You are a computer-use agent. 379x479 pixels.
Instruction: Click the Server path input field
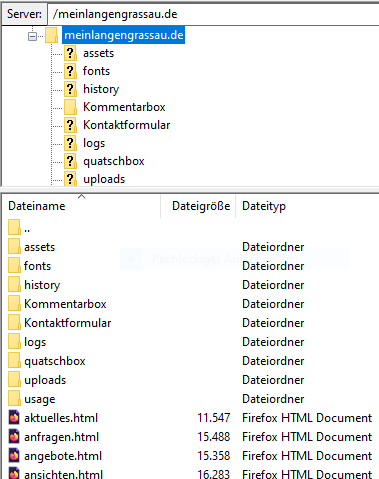(x=213, y=14)
